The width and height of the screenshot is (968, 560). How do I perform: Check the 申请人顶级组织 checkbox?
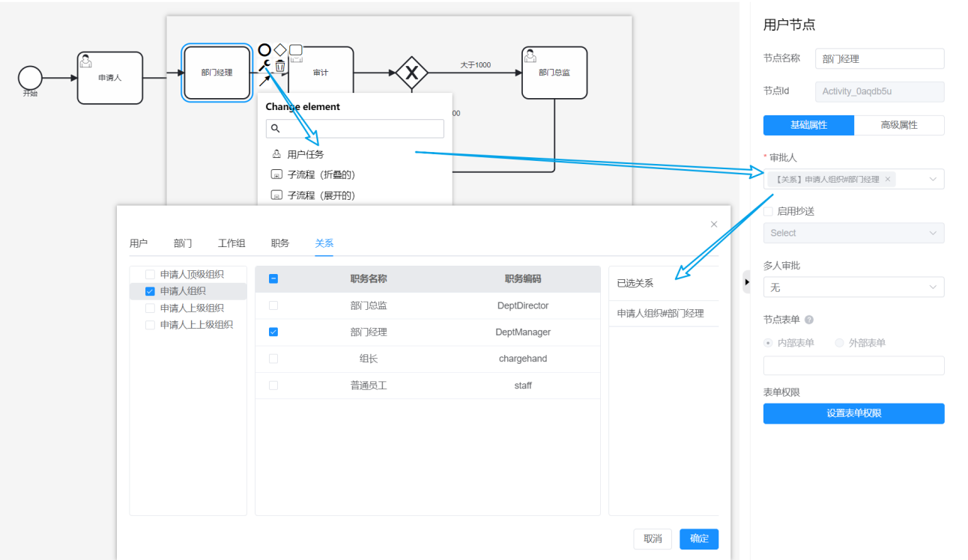150,275
